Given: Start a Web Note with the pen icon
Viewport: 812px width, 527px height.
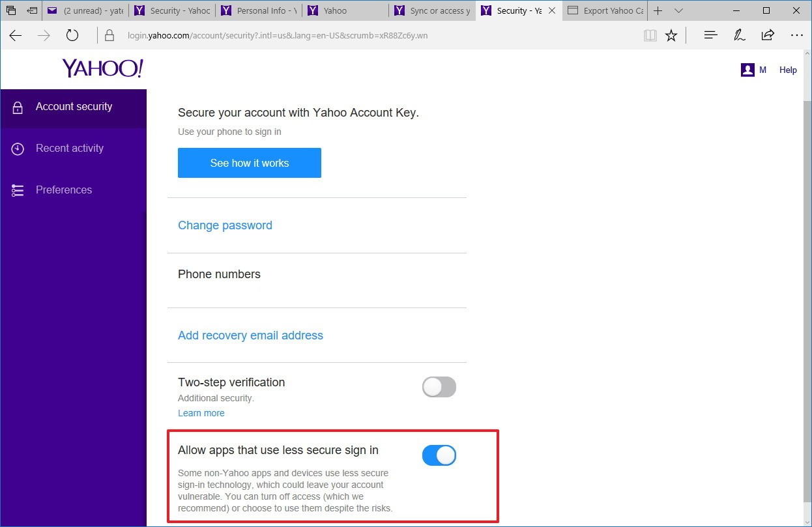Looking at the screenshot, I should [739, 35].
